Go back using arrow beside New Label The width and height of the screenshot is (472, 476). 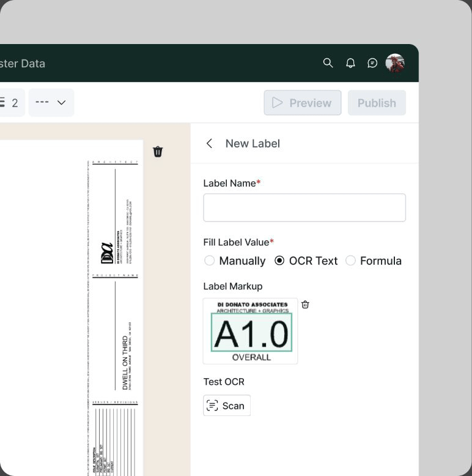(x=209, y=143)
